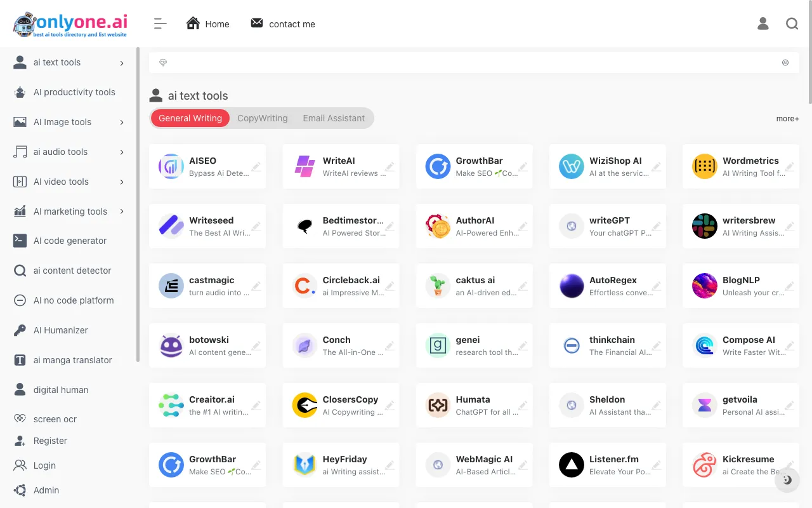Click the WebMagic AI tool title

click(x=484, y=459)
